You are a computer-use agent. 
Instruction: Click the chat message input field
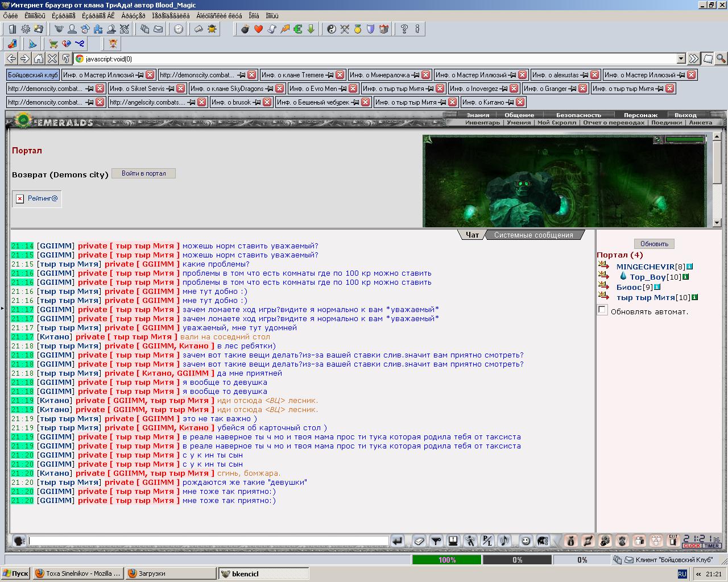209,541
